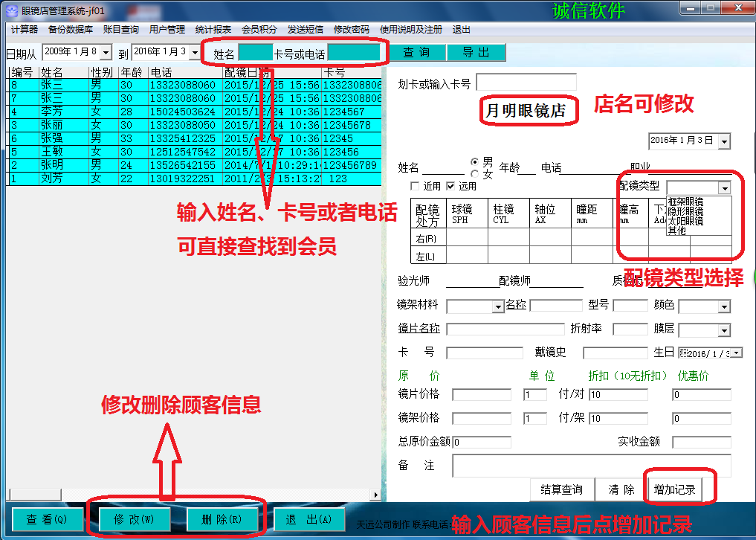This screenshot has height=540, width=756.
Task: Click the 查看(Q) button
Action: pos(47,519)
